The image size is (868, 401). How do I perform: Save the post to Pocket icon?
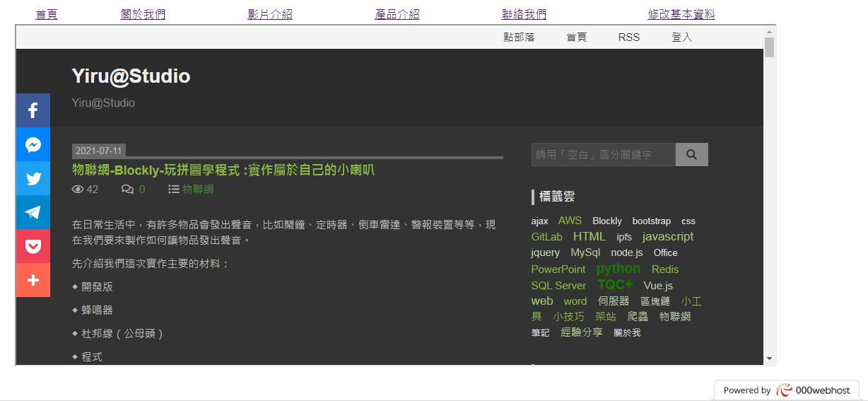point(33,246)
